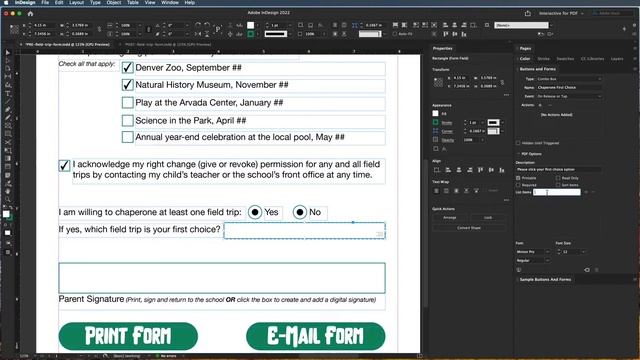The width and height of the screenshot is (640, 360).
Task: Click the List Items input field
Action: coord(557,192)
